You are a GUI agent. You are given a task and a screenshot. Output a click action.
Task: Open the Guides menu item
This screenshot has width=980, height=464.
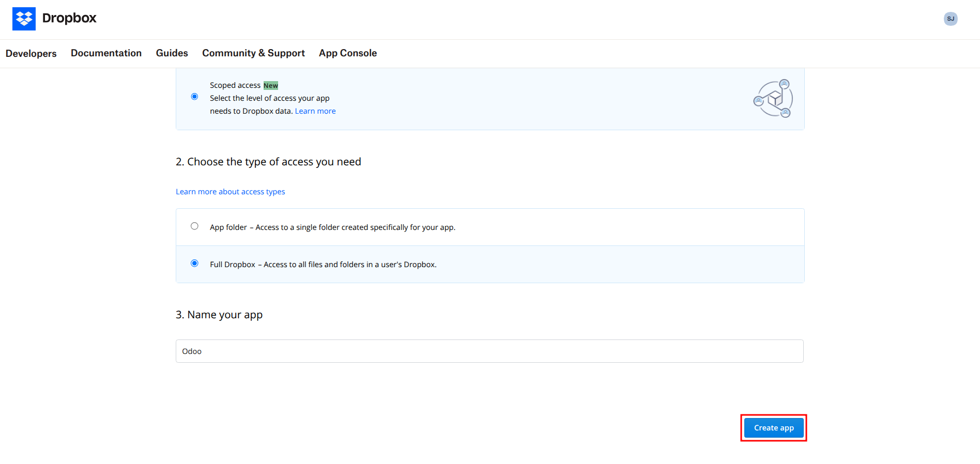[x=172, y=53]
